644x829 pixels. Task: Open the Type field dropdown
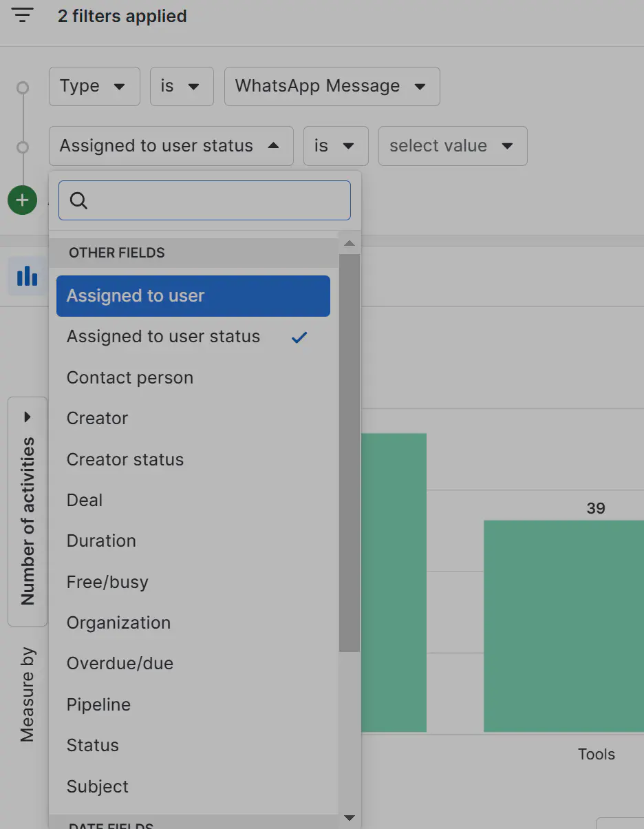point(94,86)
